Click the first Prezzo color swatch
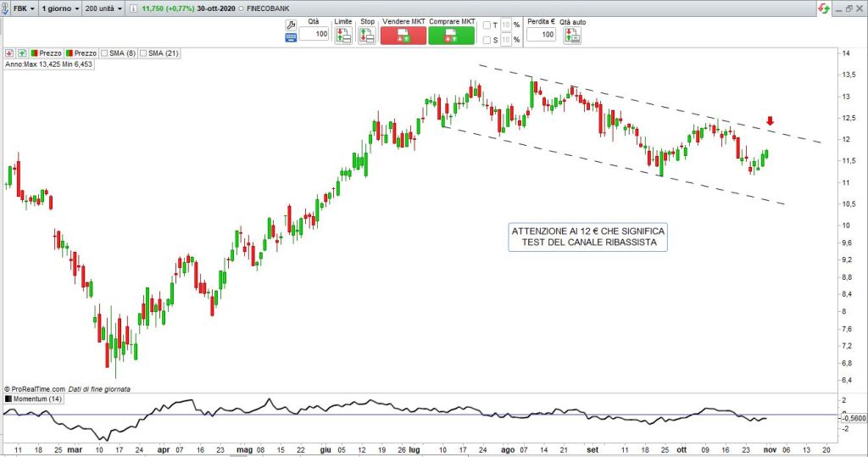 34,53
